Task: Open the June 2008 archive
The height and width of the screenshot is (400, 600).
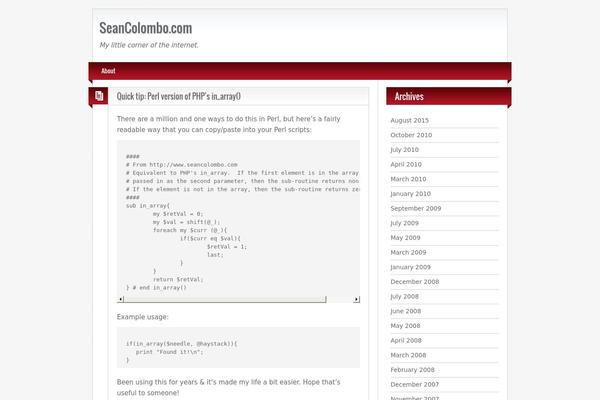Action: point(406,311)
